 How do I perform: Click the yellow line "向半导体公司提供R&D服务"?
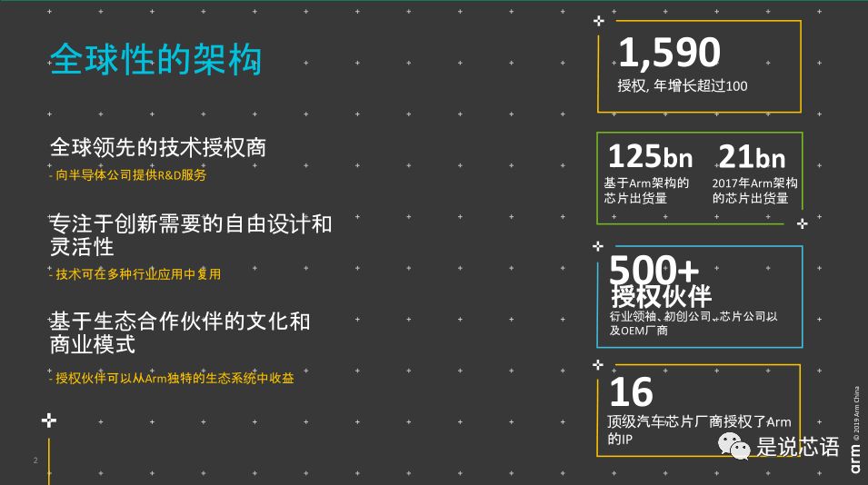point(128,174)
